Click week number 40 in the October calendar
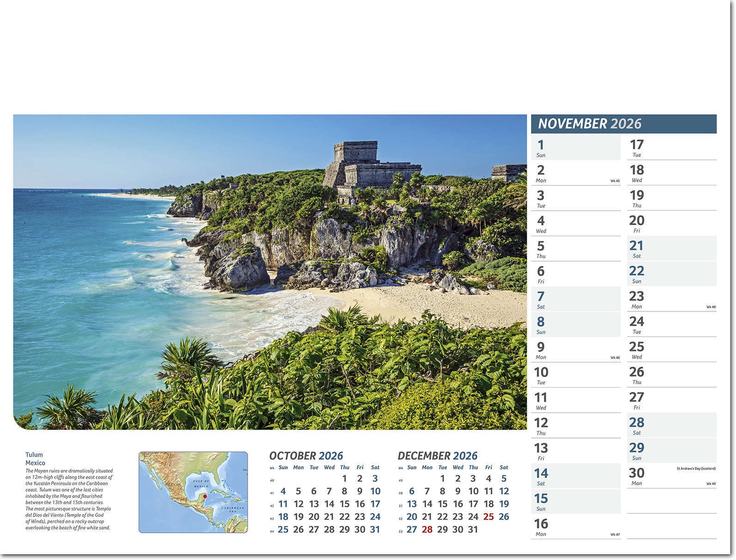 (x=272, y=481)
